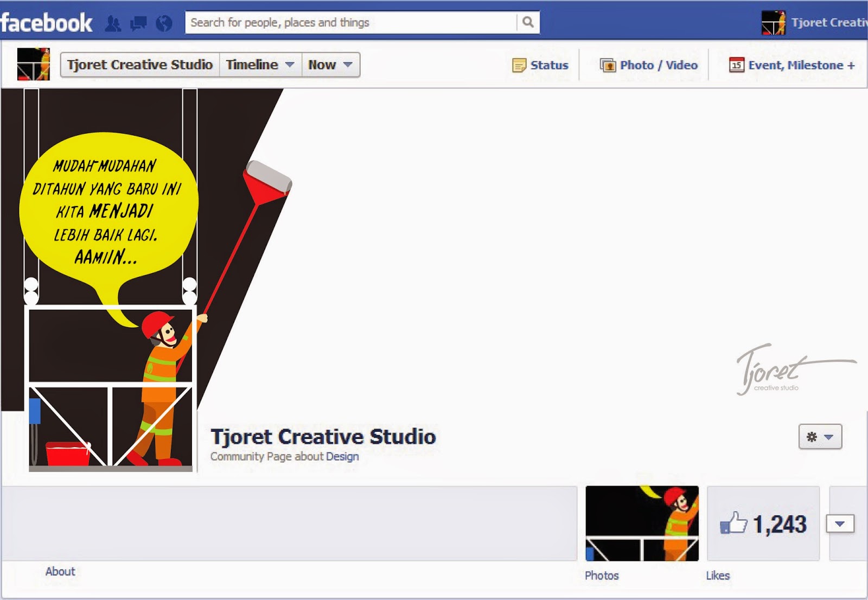Focus the search for people field
The image size is (868, 600).
click(x=351, y=22)
